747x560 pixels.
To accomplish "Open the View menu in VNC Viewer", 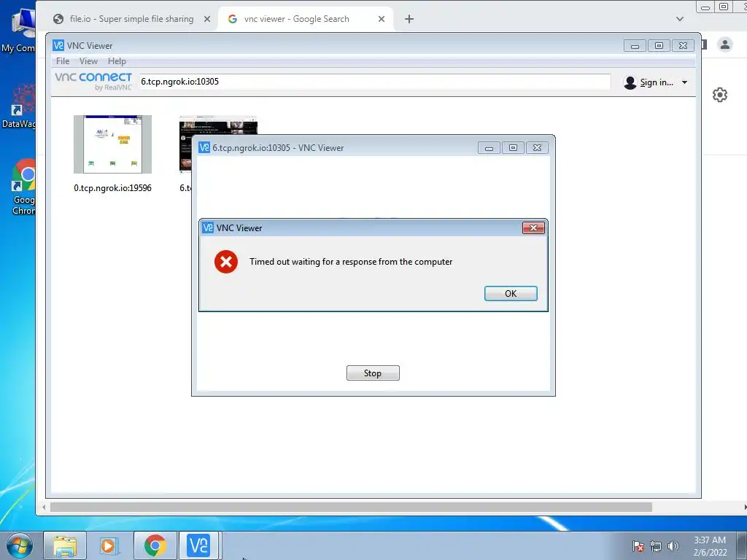I will click(x=88, y=61).
